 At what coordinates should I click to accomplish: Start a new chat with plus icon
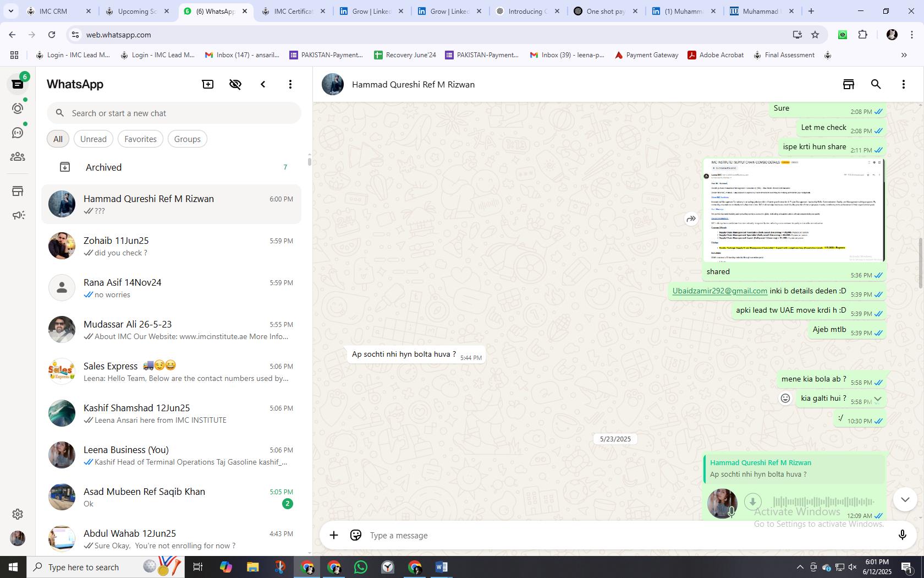(208, 84)
